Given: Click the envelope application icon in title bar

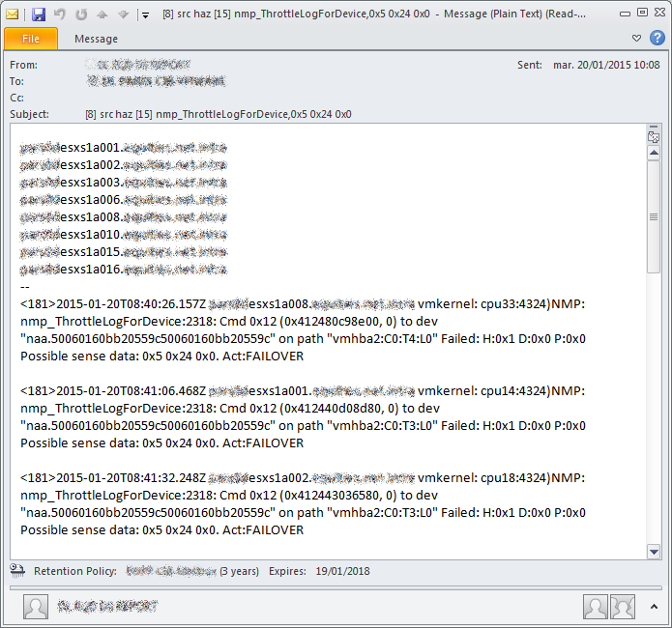Looking at the screenshot, I should [13, 14].
